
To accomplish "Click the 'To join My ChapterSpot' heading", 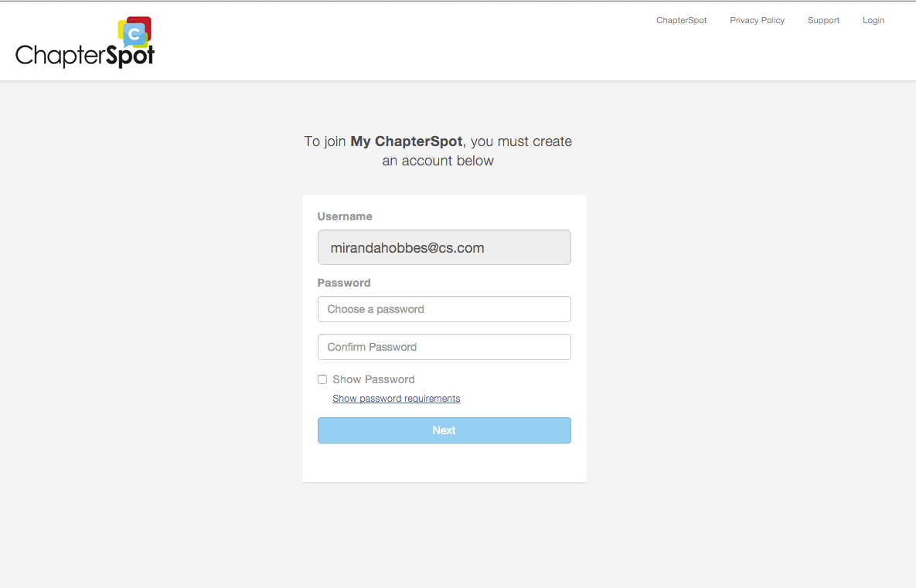I will (x=438, y=151).
